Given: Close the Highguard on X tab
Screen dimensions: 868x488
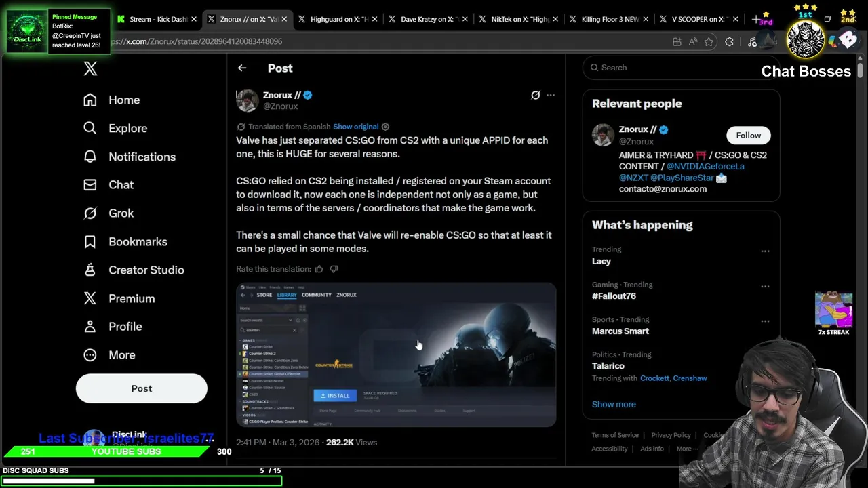Looking at the screenshot, I should [x=374, y=19].
